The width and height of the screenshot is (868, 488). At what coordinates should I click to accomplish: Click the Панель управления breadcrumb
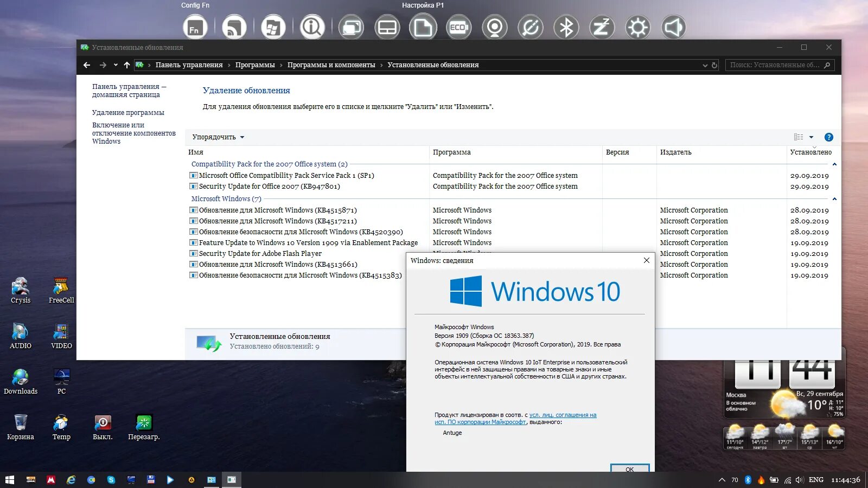189,65
